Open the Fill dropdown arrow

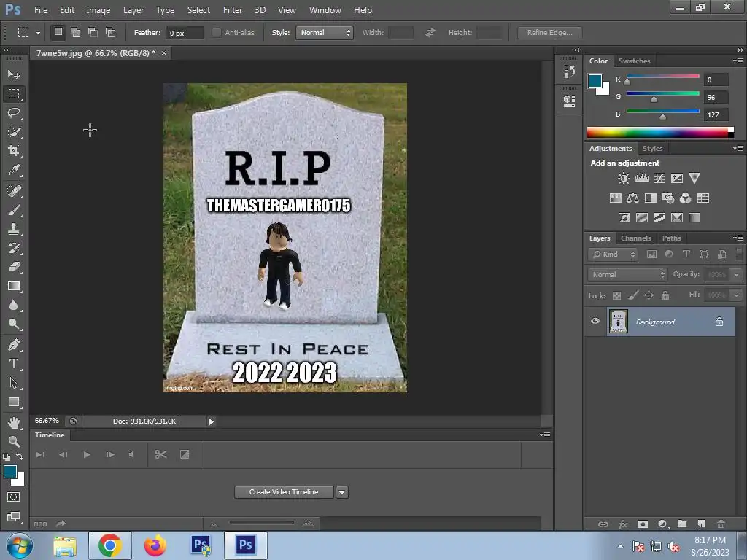point(737,295)
